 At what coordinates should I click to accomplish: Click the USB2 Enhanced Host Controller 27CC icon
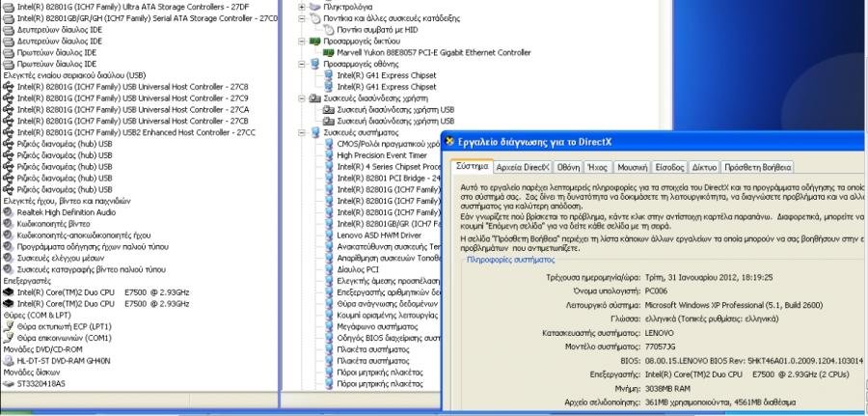pos(9,132)
